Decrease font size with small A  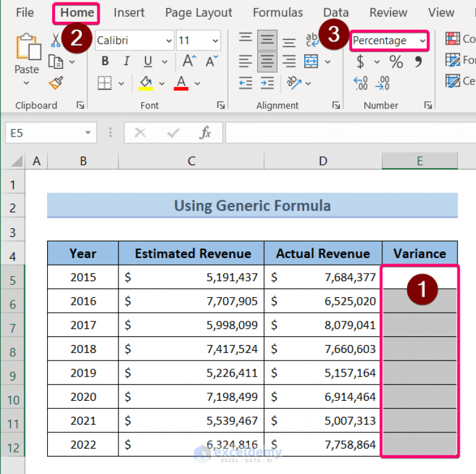coord(211,61)
